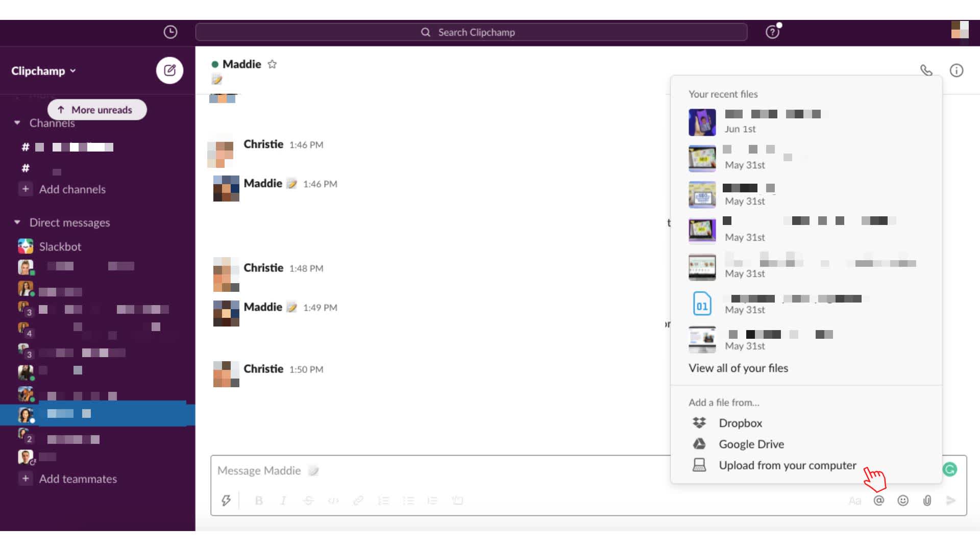
Task: Compose a new message with the pencil button
Action: click(169, 70)
